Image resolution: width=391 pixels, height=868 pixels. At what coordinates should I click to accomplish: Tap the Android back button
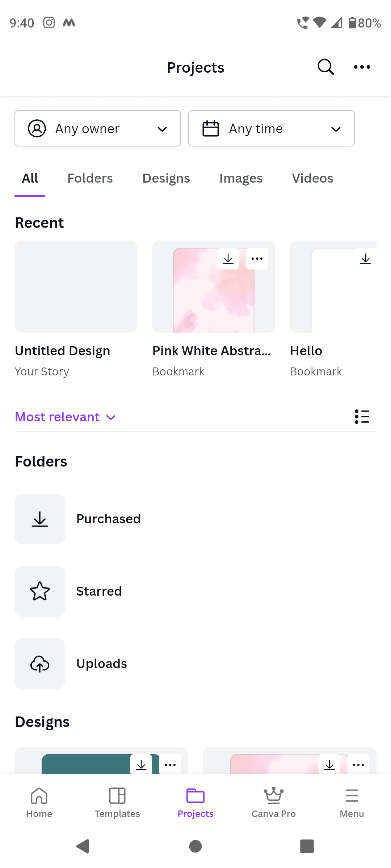83,846
